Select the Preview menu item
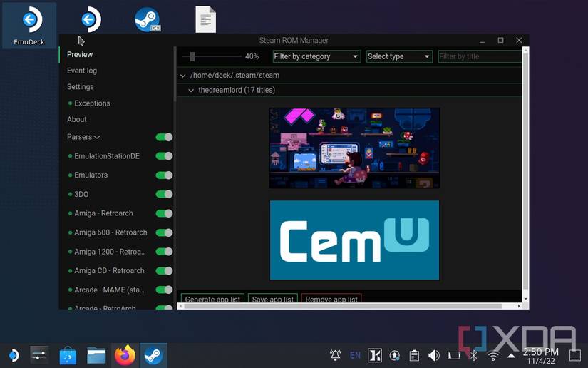This screenshot has width=588, height=368. click(80, 54)
